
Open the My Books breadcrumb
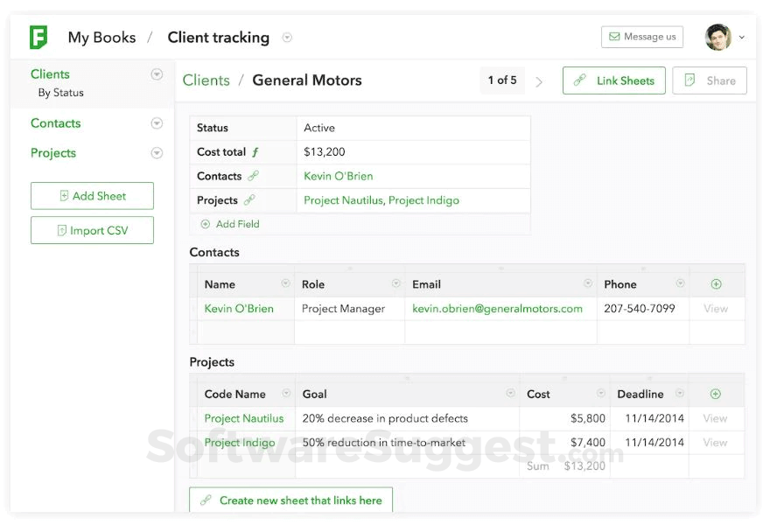[x=101, y=37]
